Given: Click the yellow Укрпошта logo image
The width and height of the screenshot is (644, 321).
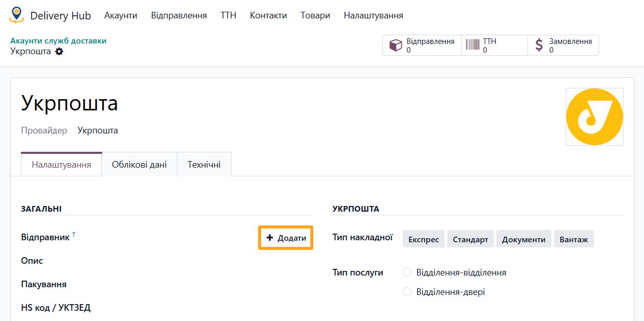Looking at the screenshot, I should pos(594,117).
